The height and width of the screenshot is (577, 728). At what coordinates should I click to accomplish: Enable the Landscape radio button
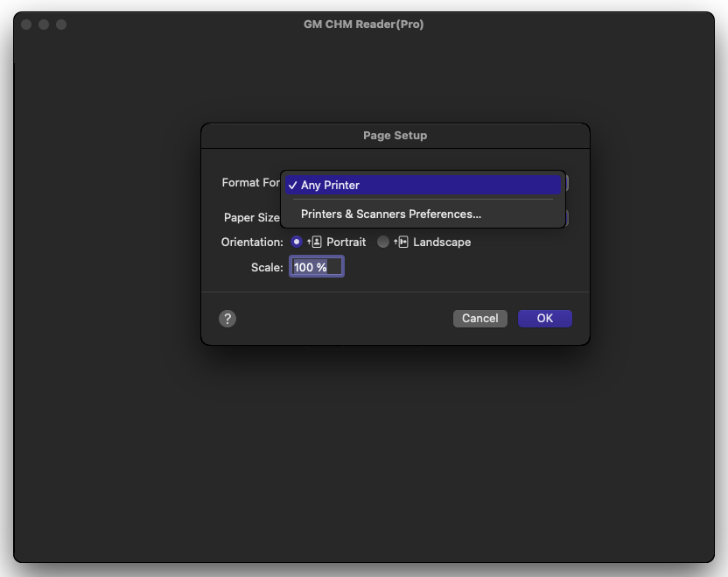[383, 243]
